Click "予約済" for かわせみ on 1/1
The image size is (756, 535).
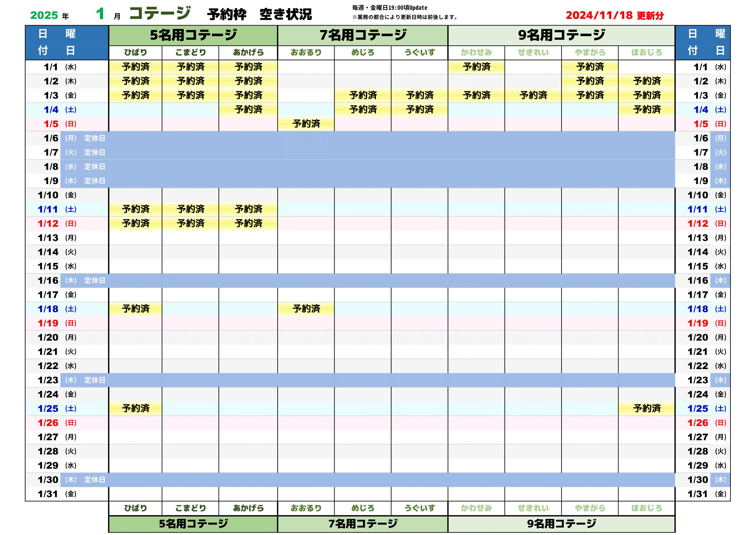(x=476, y=67)
